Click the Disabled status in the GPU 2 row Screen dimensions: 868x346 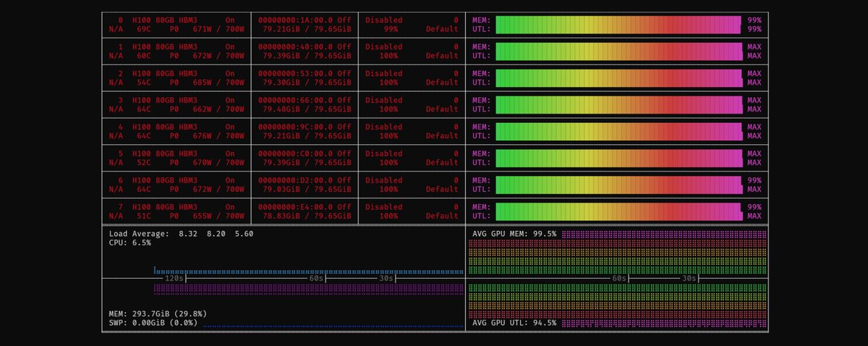tap(384, 74)
